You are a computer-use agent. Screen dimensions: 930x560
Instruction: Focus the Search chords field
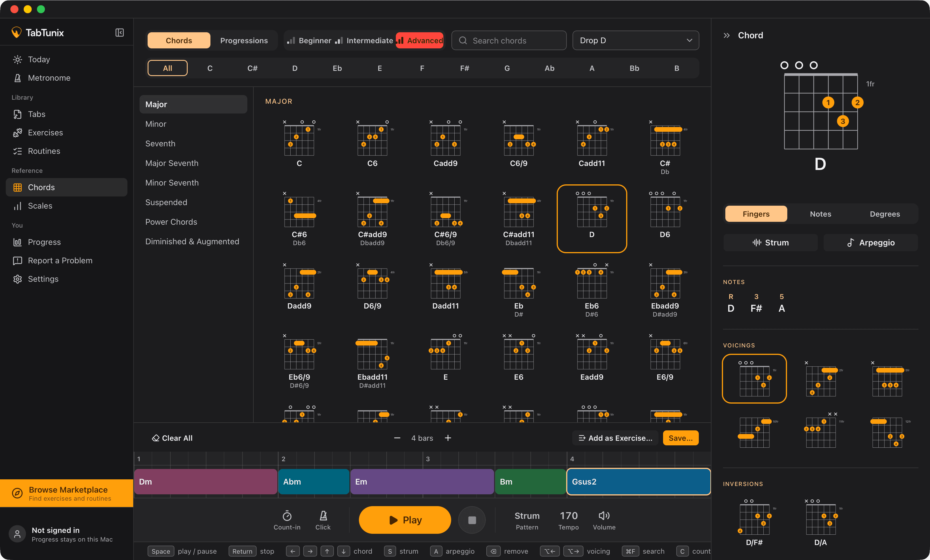(509, 40)
